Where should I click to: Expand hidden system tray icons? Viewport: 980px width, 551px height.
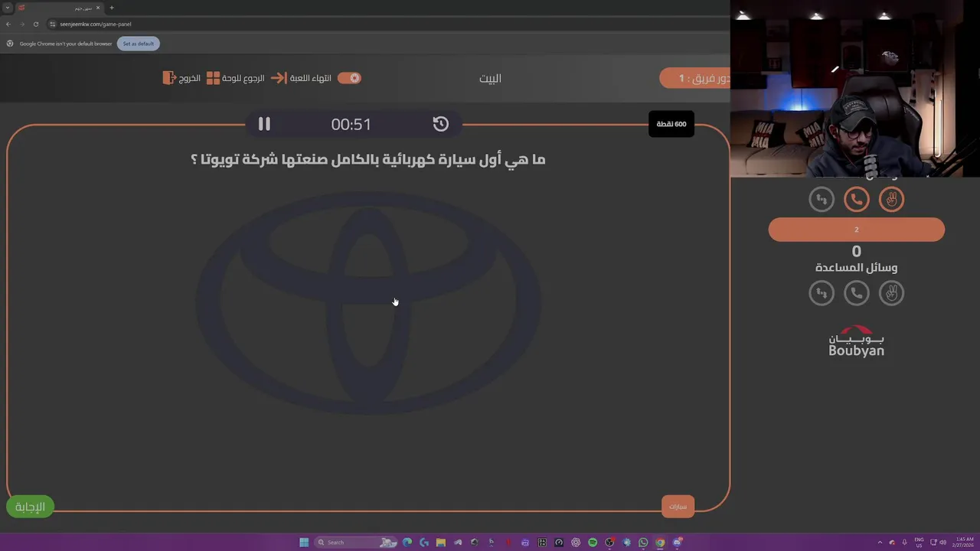(880, 543)
